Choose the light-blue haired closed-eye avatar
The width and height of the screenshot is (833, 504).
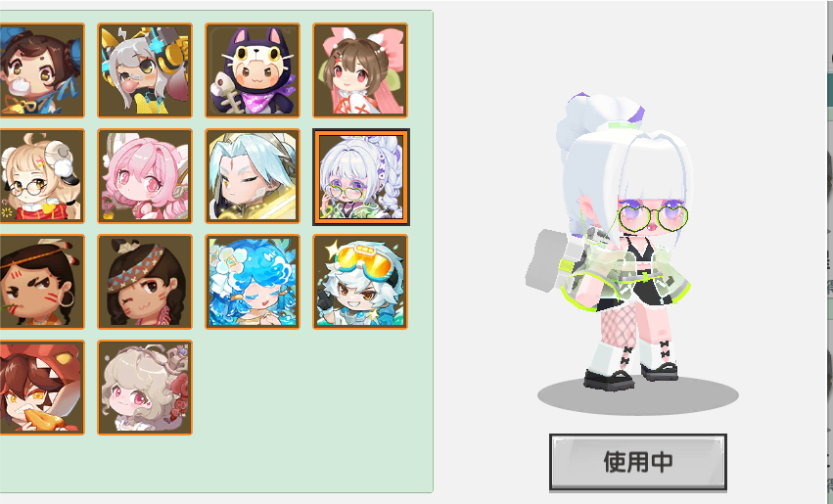pos(253,176)
